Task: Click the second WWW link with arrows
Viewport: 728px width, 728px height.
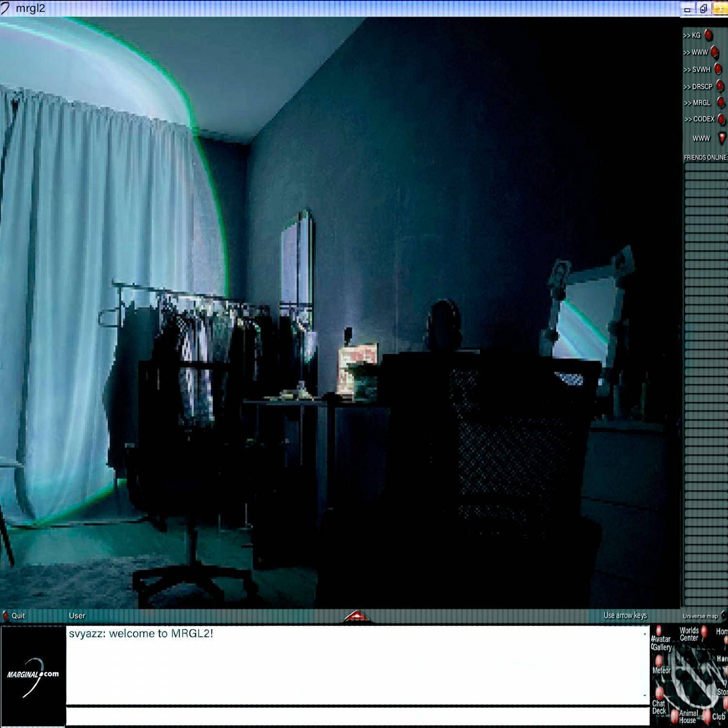Action: point(695,52)
